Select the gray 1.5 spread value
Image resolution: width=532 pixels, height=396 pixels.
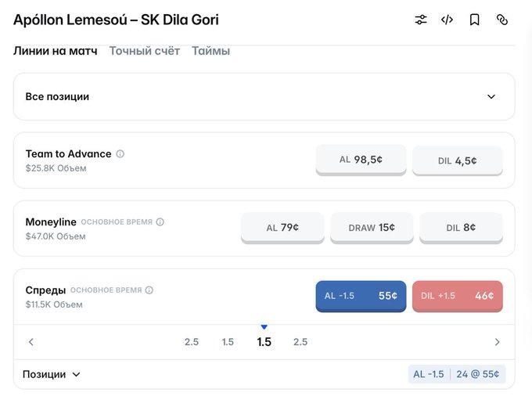tap(228, 342)
